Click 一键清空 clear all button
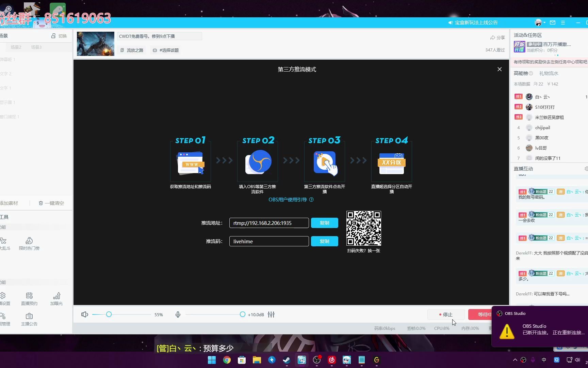The image size is (588, 368). [51, 203]
